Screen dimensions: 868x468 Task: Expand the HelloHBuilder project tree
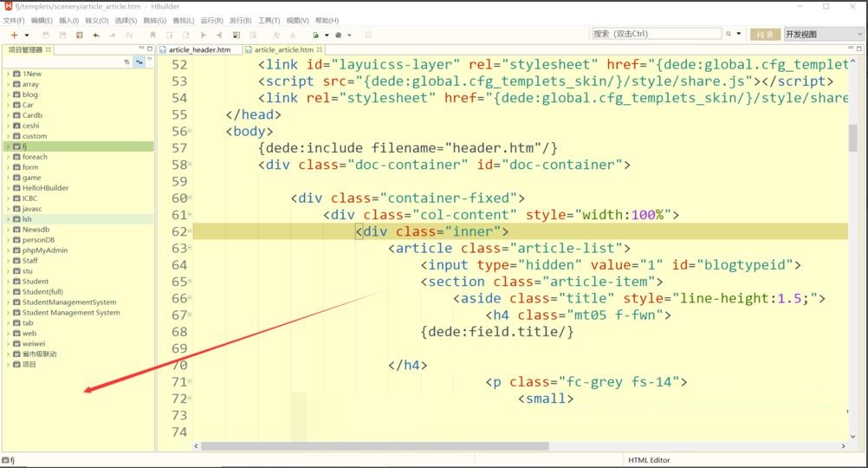click(8, 188)
